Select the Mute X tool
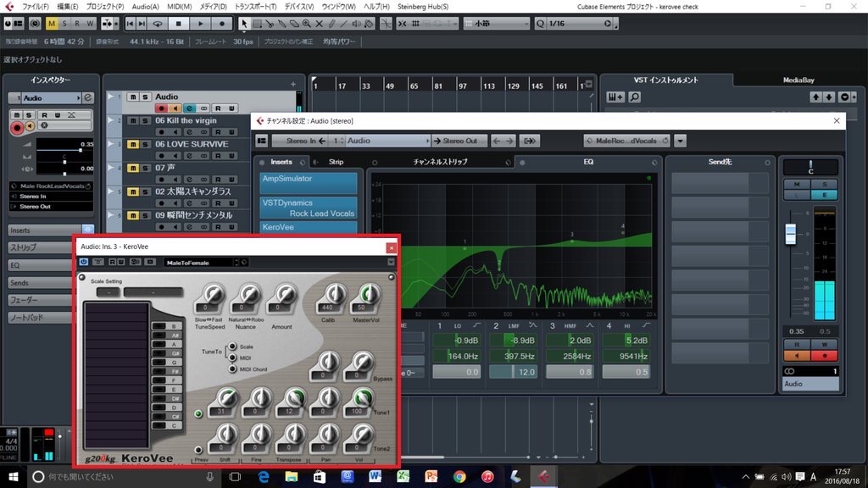 point(320,24)
